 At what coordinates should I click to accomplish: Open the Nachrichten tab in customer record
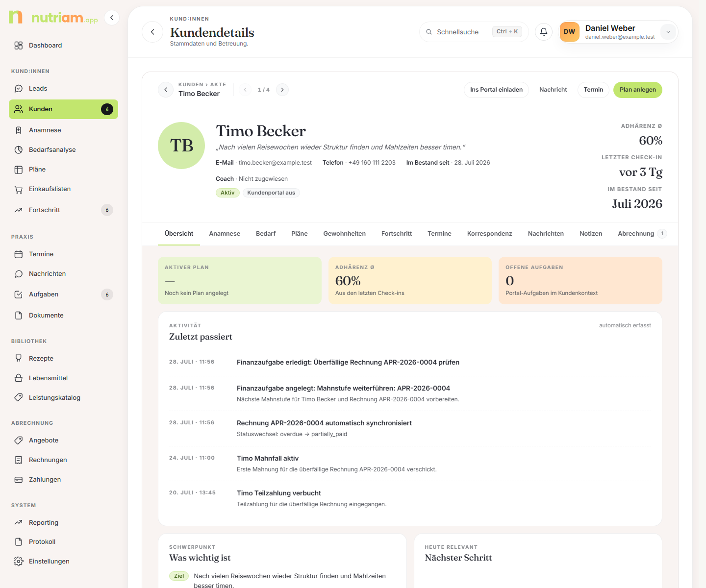point(546,234)
